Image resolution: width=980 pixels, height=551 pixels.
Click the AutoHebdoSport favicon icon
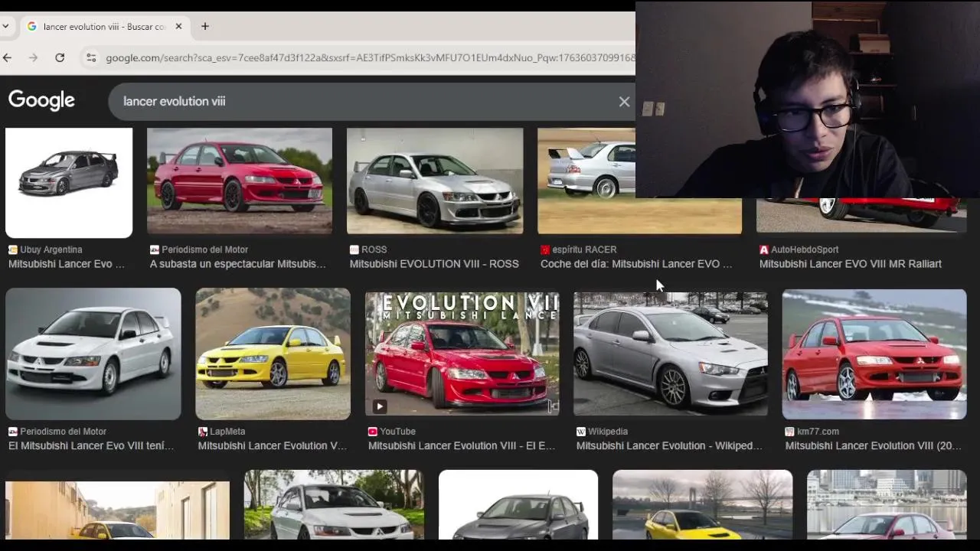click(x=764, y=249)
